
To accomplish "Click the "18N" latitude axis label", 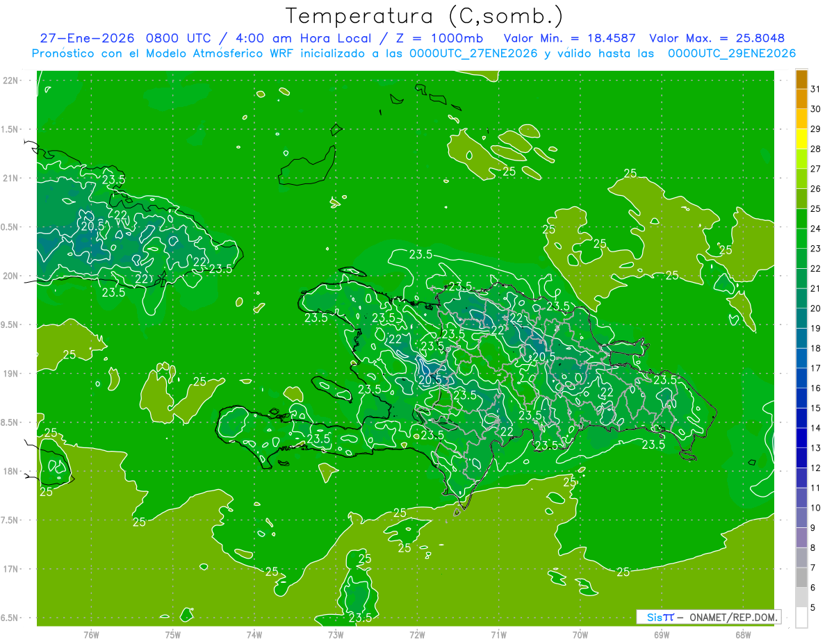I will (x=10, y=471).
